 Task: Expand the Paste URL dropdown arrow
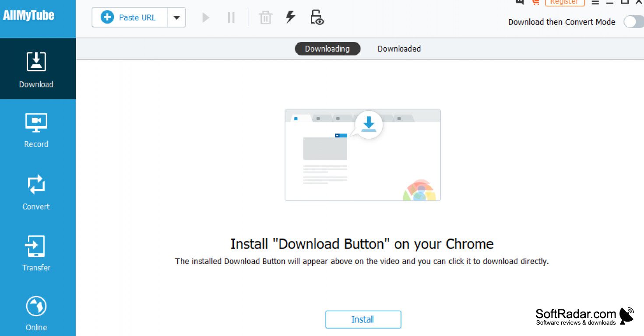(177, 17)
